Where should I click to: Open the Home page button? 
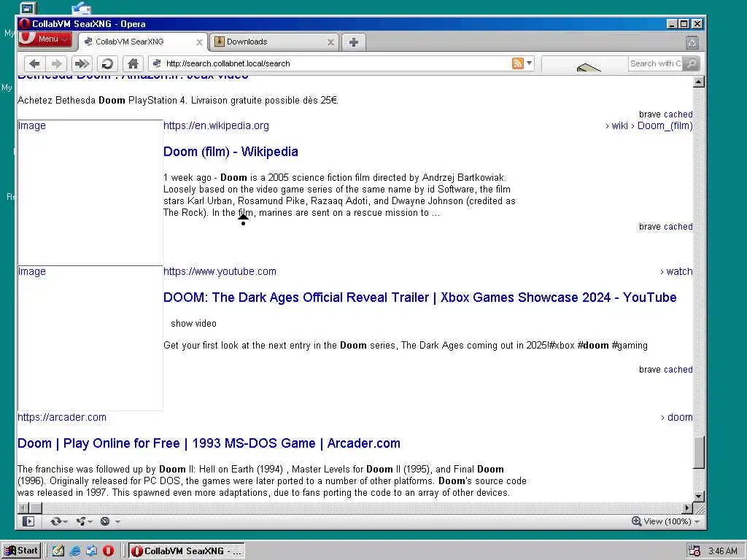tap(133, 63)
